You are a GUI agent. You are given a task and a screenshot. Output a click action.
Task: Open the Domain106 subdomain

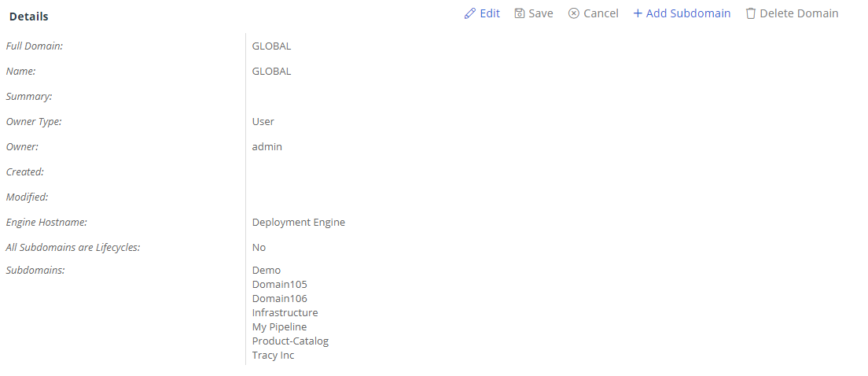point(280,298)
